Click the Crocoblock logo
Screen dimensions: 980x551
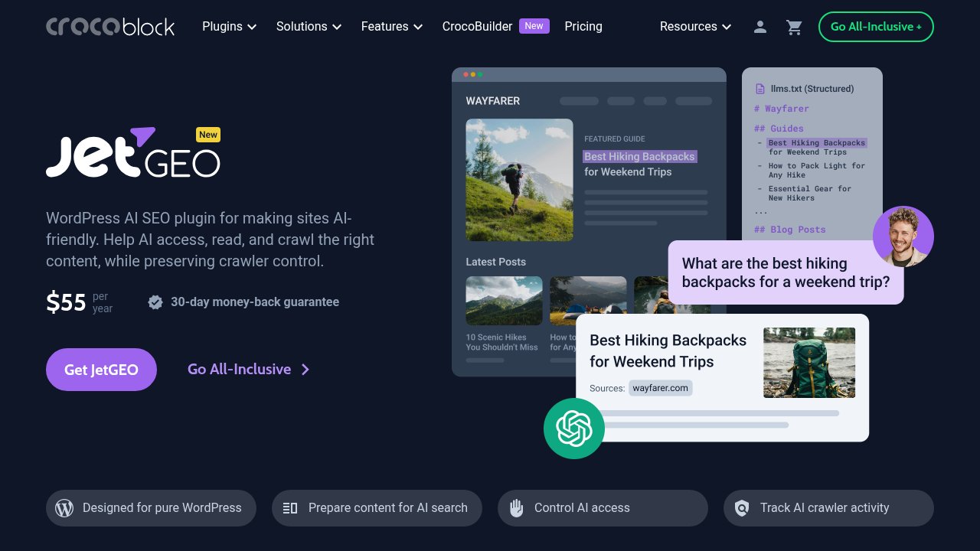pos(110,27)
